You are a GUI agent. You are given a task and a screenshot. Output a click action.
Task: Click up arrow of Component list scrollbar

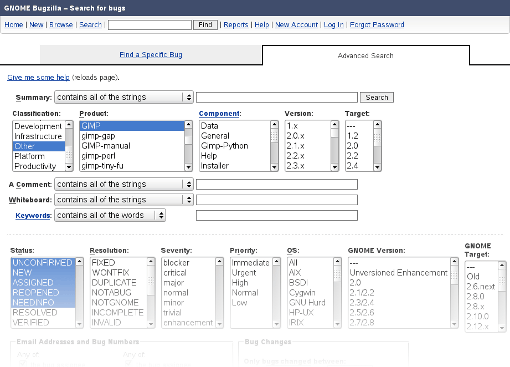coord(274,125)
